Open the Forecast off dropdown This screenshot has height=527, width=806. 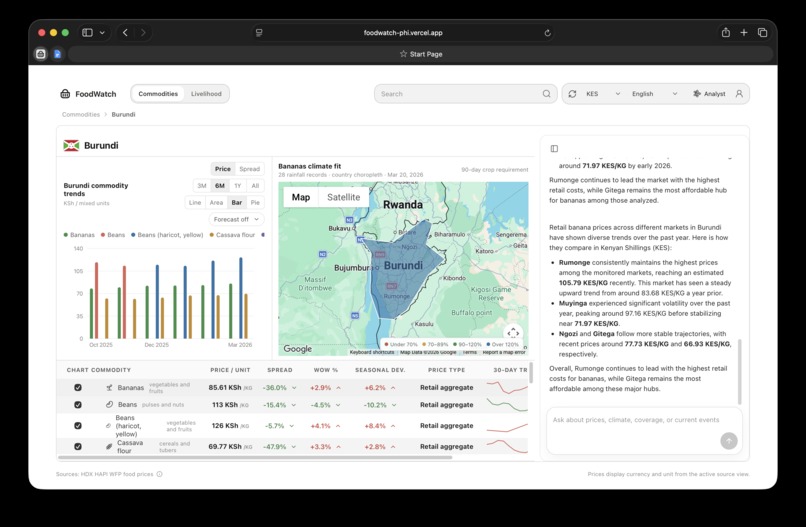[x=236, y=219]
